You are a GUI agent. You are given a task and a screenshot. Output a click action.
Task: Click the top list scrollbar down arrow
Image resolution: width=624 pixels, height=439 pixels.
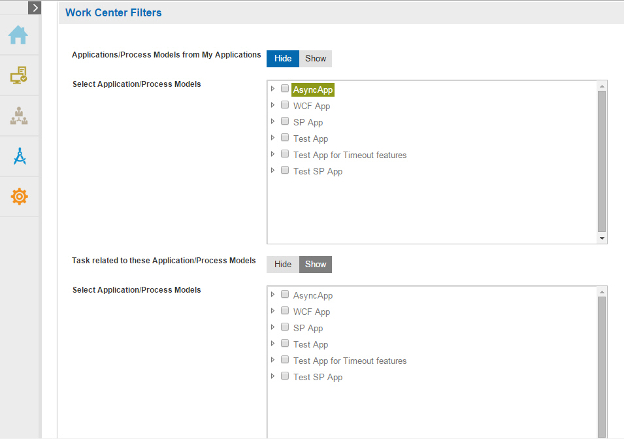click(x=602, y=238)
